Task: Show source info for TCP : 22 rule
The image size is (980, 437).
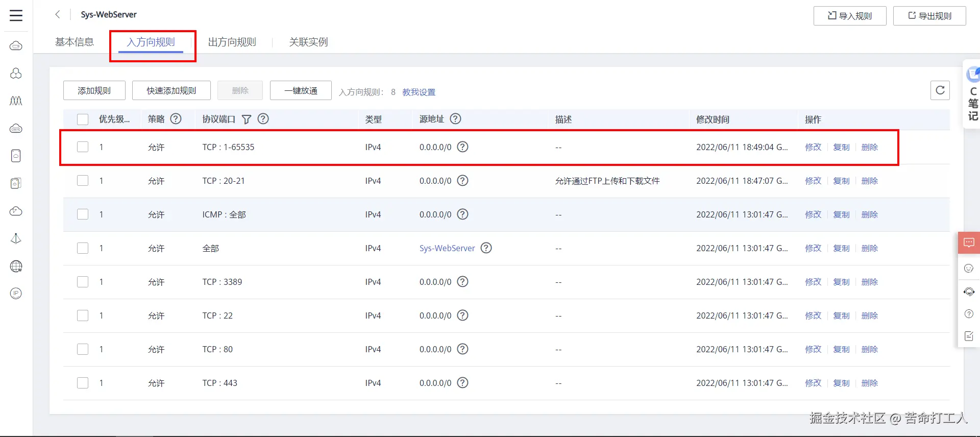Action: click(462, 315)
